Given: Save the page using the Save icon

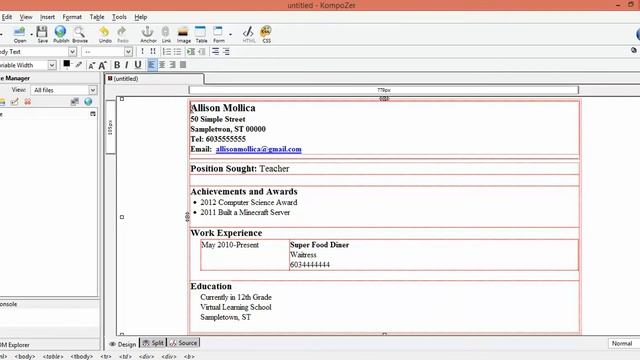Looking at the screenshot, I should [42, 34].
